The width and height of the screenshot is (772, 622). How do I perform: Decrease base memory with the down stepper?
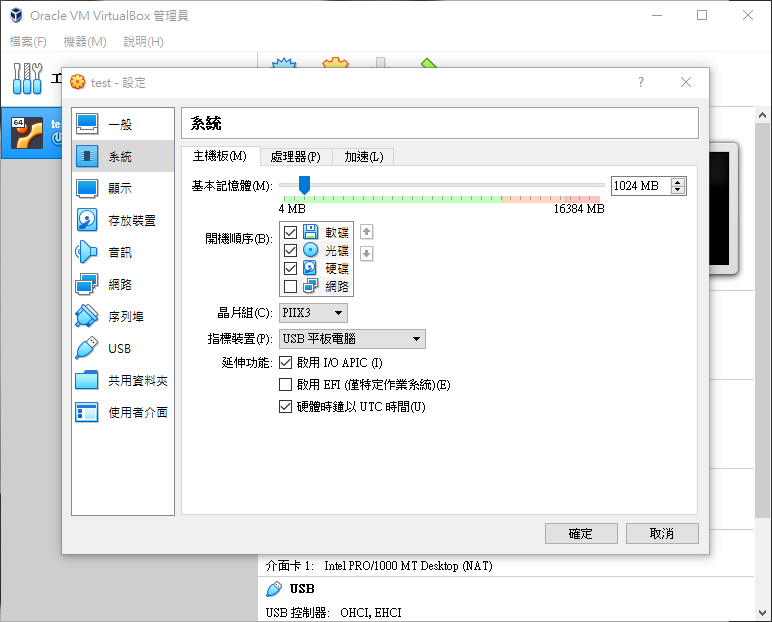click(678, 190)
